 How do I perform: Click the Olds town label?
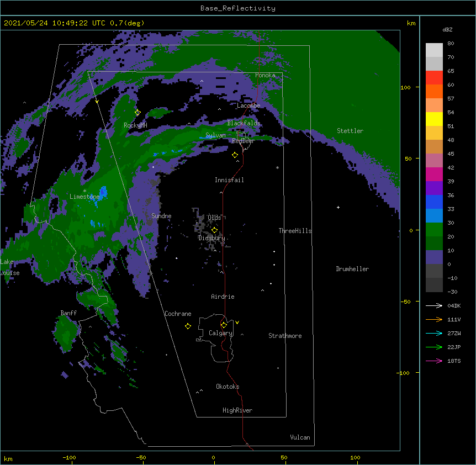point(214,218)
